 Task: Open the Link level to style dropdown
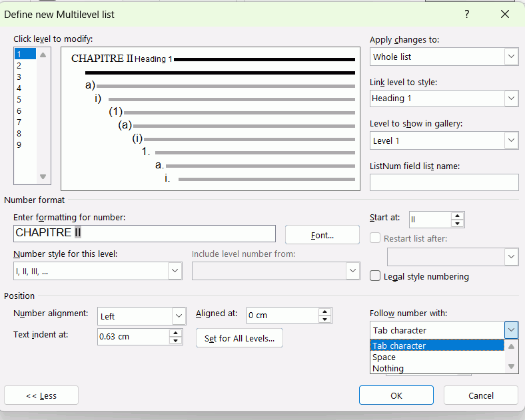511,99
